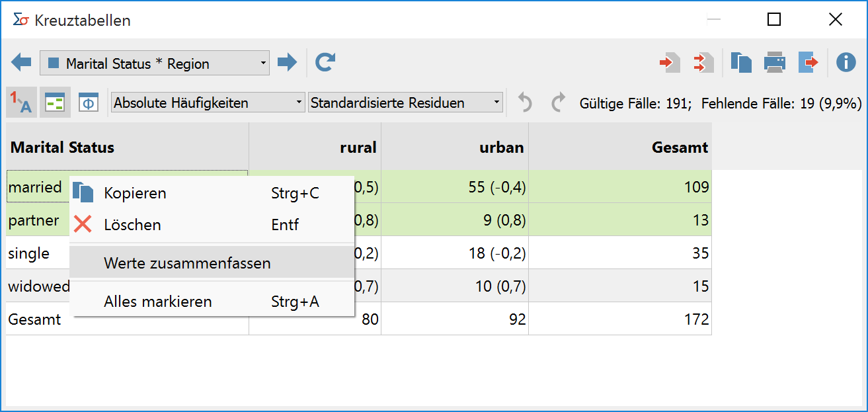Open the Standardisierte Residuen dropdown

point(405,103)
